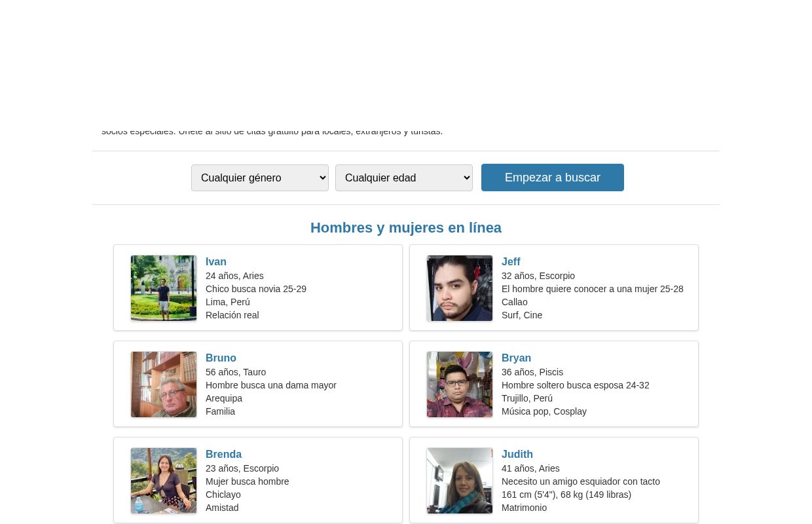Viewport: 812px width, 524px height.
Task: Open Bryan's profile name link
Action: [x=516, y=358]
